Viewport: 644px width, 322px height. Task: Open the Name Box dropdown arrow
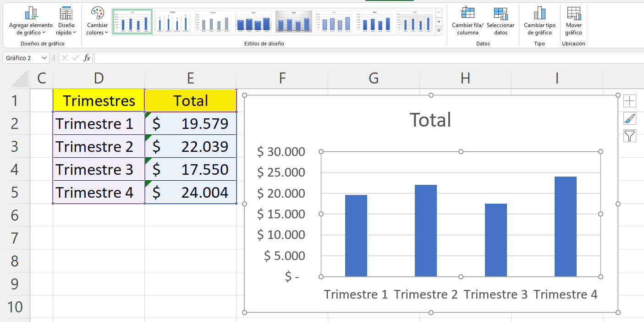click(x=44, y=58)
